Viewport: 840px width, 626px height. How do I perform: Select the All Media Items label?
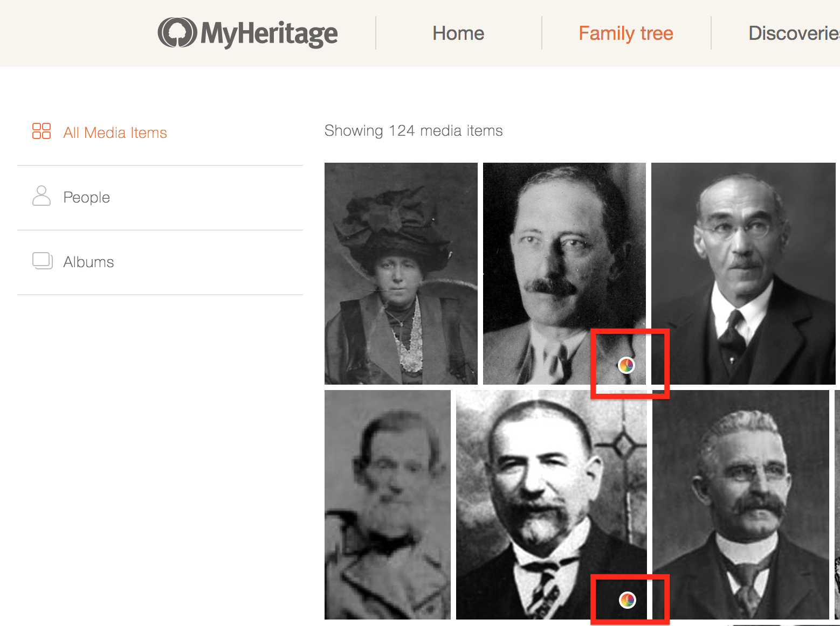click(x=115, y=133)
